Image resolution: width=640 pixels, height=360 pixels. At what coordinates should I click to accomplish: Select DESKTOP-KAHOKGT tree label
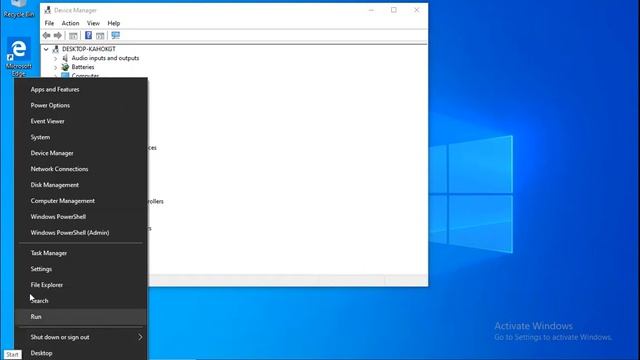[89, 49]
